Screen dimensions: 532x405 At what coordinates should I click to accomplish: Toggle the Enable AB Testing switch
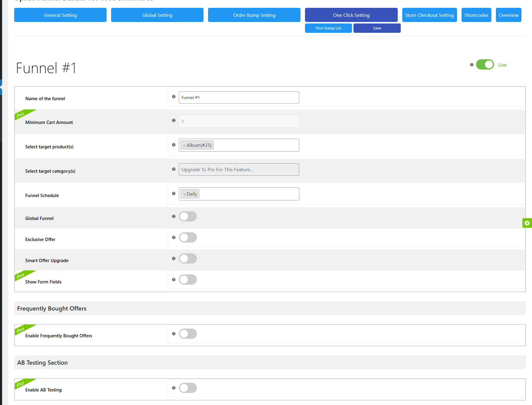click(x=188, y=388)
